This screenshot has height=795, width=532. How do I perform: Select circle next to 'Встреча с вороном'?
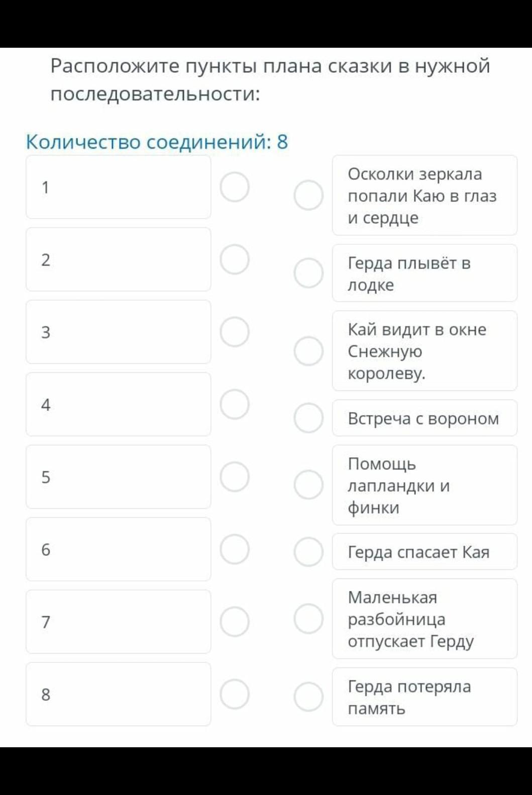[308, 418]
